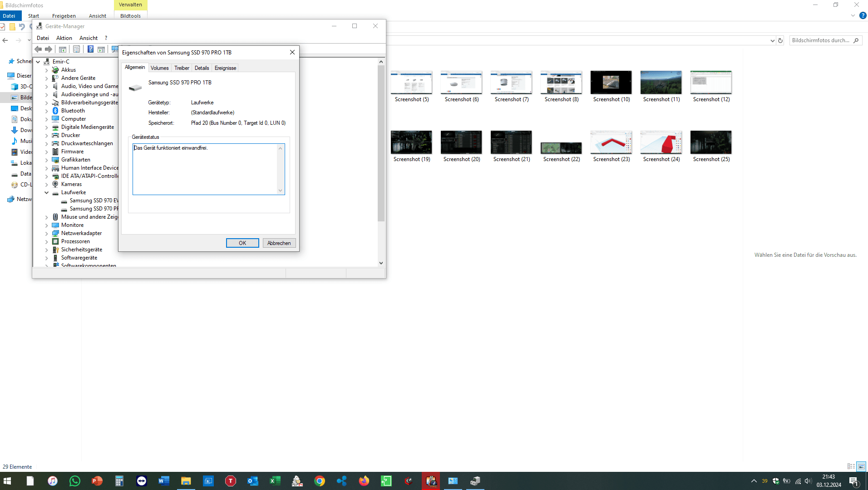Click the back arrow in Geräte-Manager toolbar

click(38, 49)
